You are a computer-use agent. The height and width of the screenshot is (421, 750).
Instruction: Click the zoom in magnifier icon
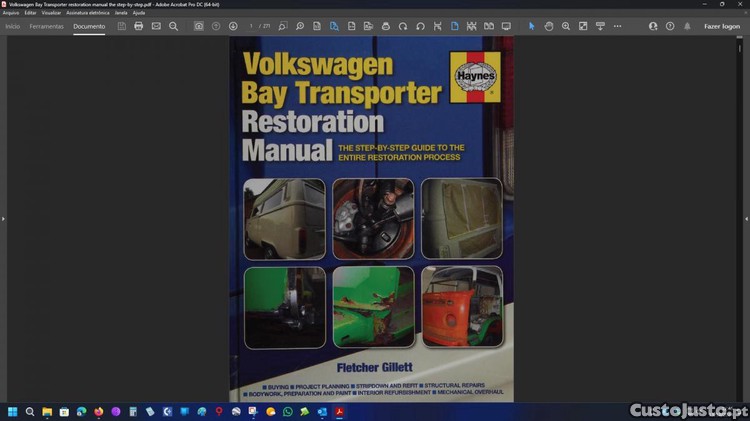[566, 26]
